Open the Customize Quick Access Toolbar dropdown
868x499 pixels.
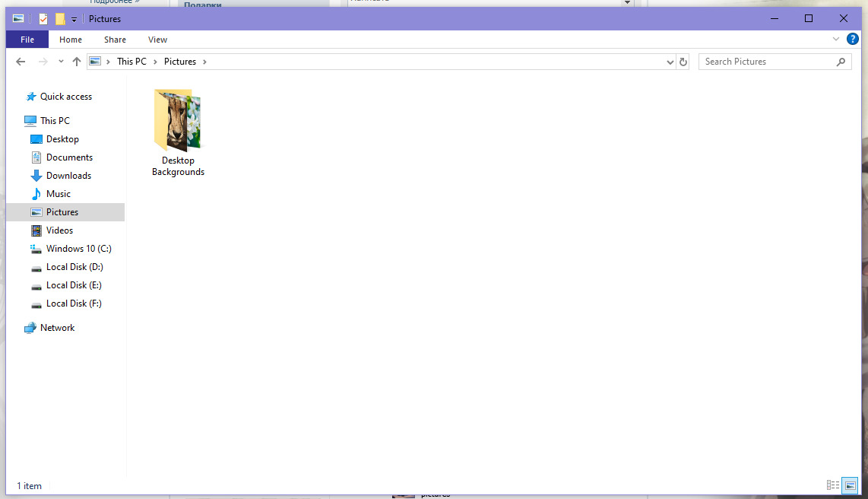[x=74, y=19]
